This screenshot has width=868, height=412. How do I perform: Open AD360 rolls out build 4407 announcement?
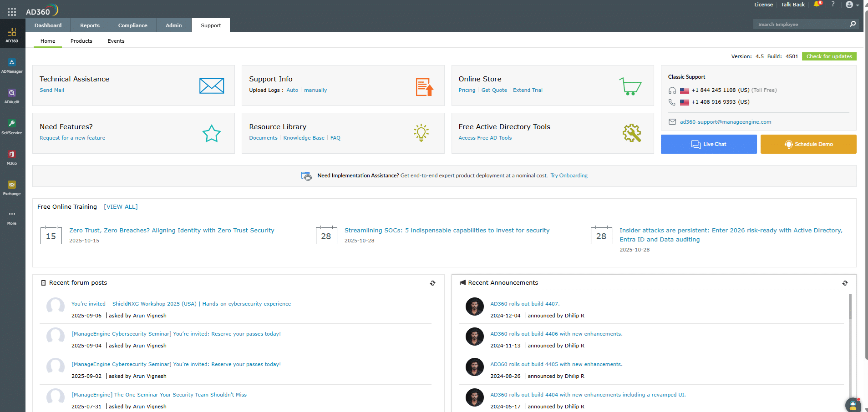[x=525, y=304]
